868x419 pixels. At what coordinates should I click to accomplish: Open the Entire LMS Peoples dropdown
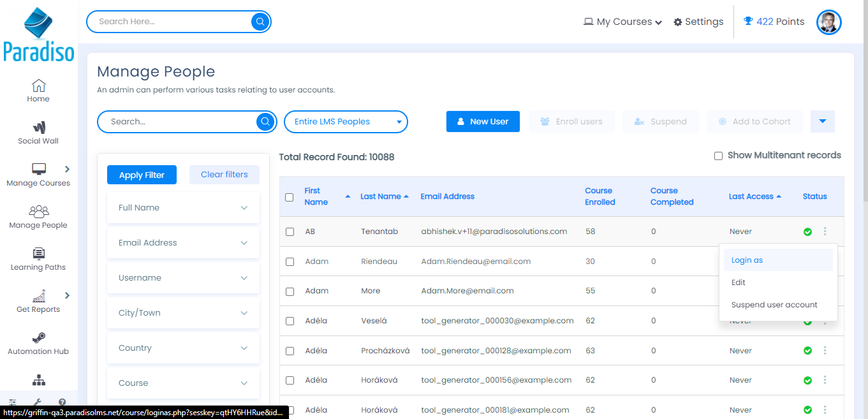[346, 122]
